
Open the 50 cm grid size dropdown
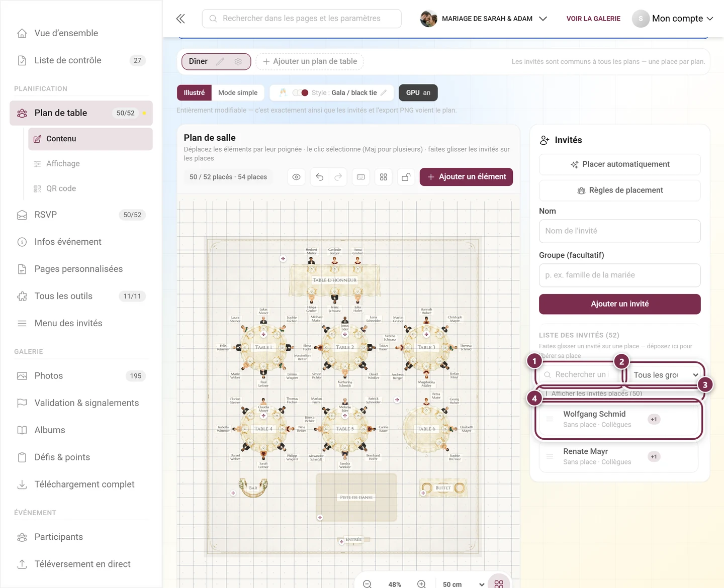click(x=464, y=584)
